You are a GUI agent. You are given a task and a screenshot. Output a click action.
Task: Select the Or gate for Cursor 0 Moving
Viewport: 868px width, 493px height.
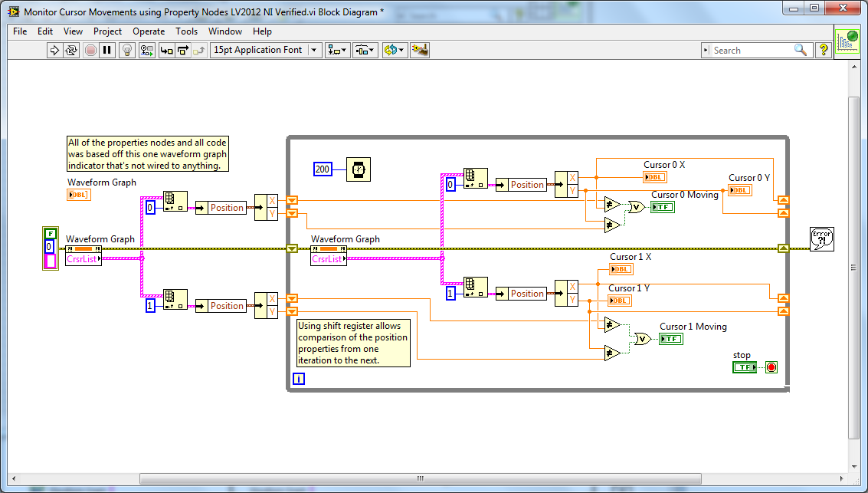click(x=637, y=207)
